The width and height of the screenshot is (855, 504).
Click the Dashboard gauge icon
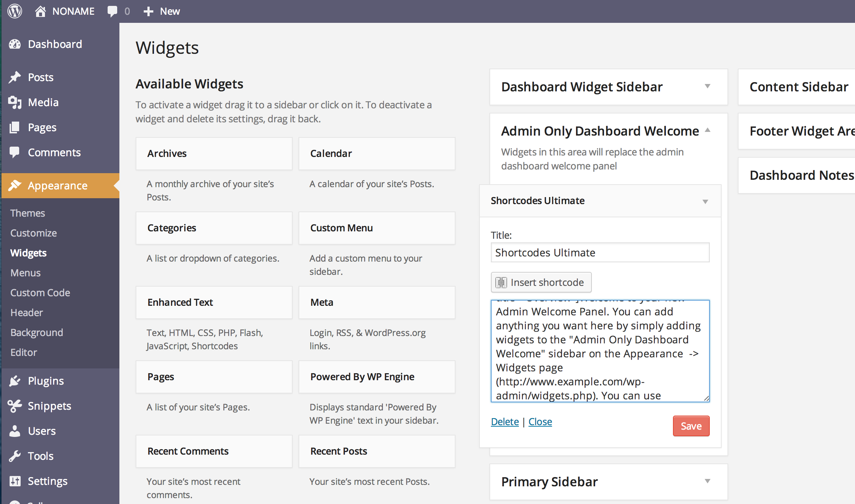15,44
